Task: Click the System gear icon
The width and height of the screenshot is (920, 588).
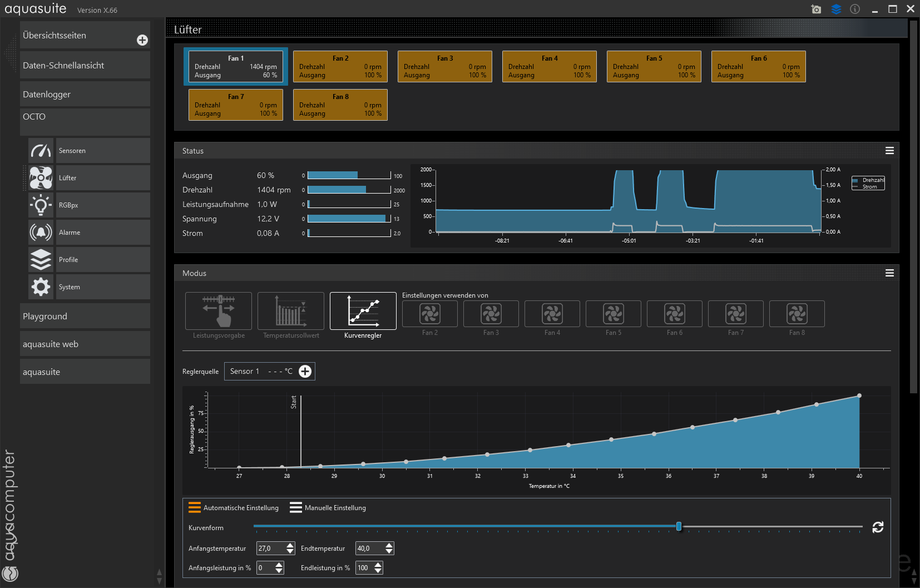Action: (41, 287)
